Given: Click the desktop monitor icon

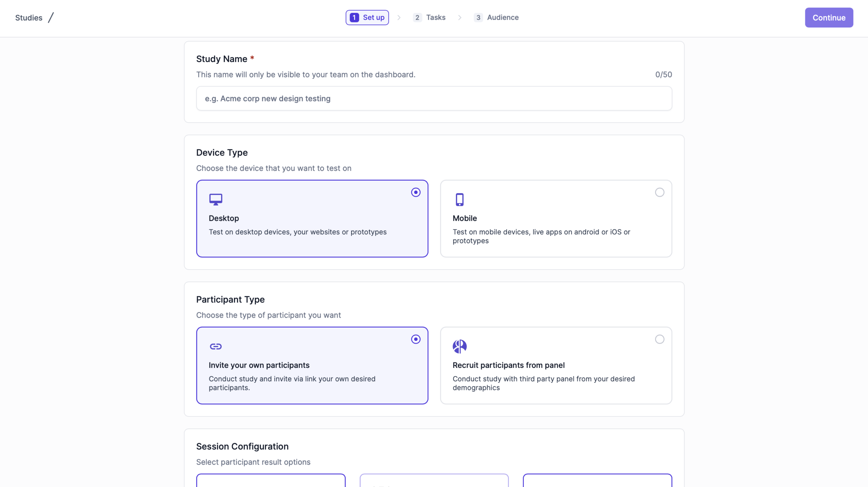Looking at the screenshot, I should point(216,200).
